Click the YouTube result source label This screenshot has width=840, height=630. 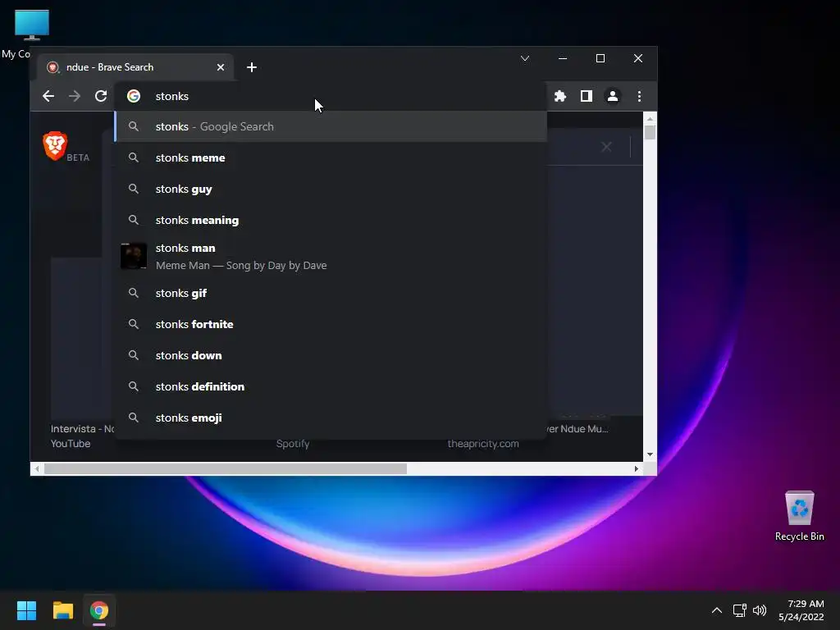pyautogui.click(x=71, y=444)
